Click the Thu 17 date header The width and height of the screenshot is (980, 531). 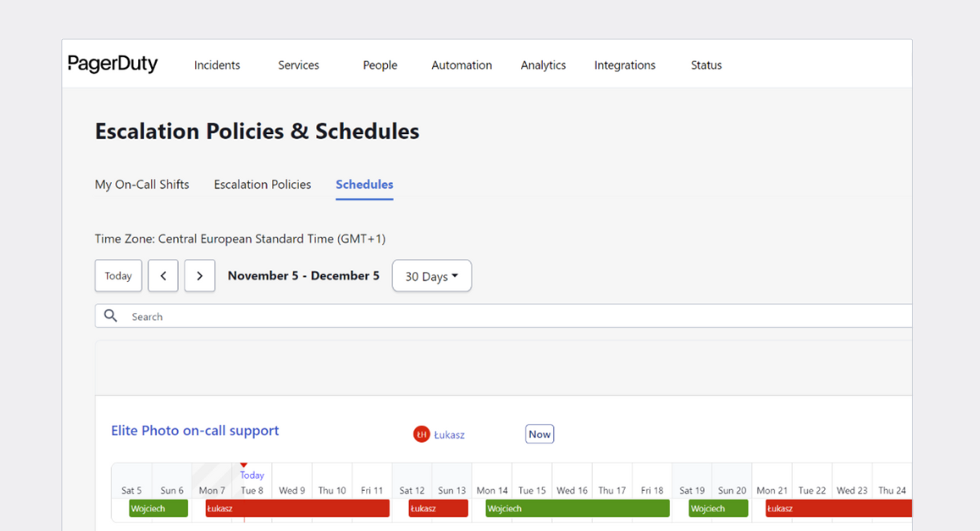click(612, 491)
